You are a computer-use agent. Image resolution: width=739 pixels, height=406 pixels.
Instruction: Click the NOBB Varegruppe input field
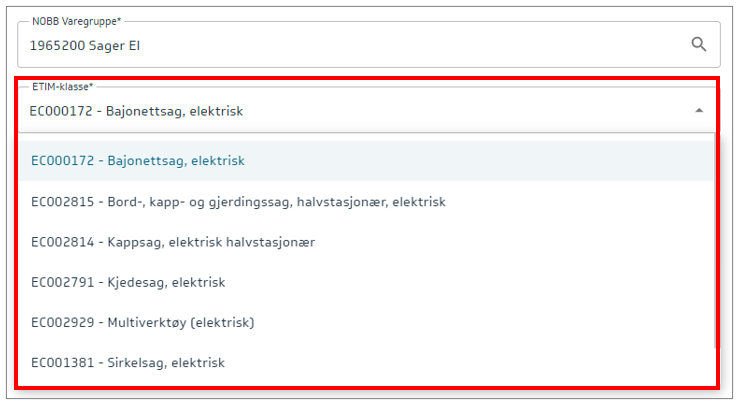pos(350,45)
